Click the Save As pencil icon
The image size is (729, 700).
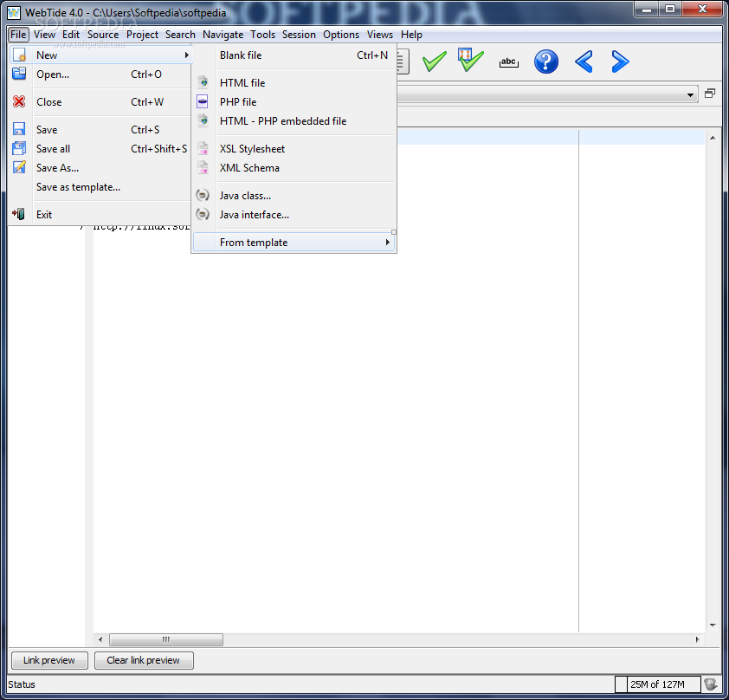[x=19, y=167]
